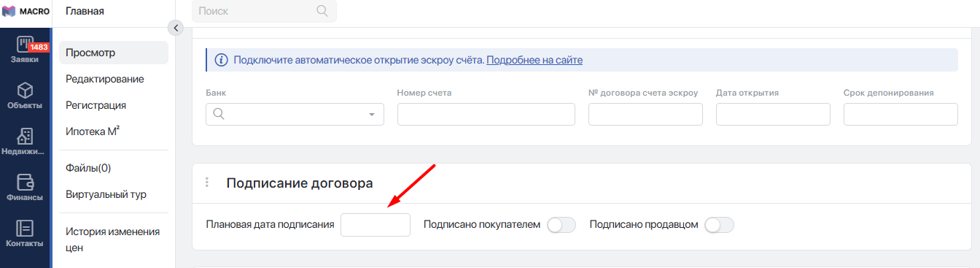This screenshot has width=980, height=268.
Task: Open the Контакты icon in sidebar
Action: (25, 229)
